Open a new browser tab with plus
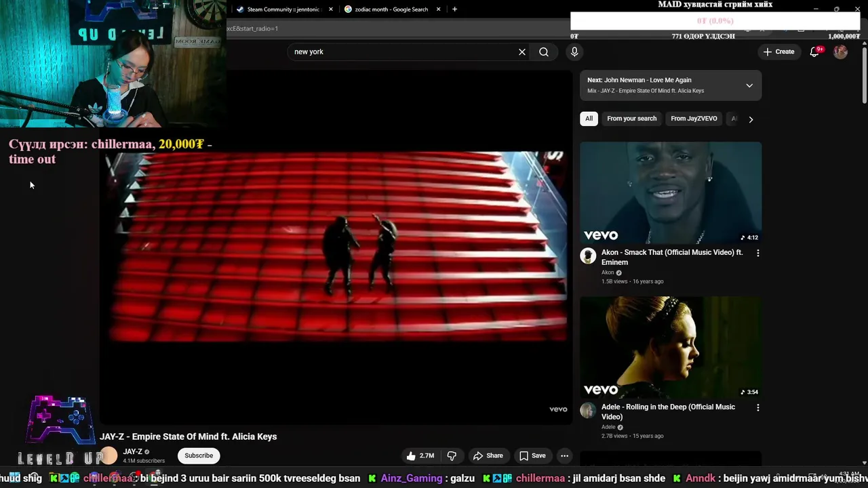The image size is (868, 488). pyautogui.click(x=454, y=9)
